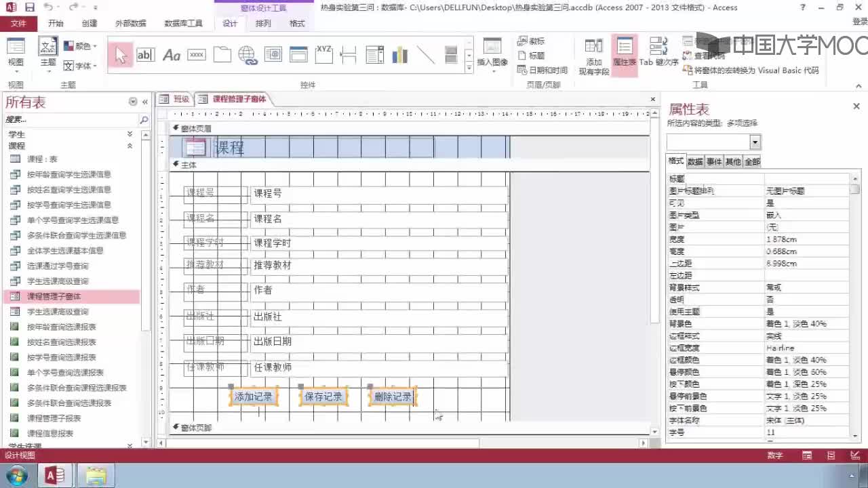Collapse the 课程 group in navigation pane
The image size is (868, 488).
[130, 146]
